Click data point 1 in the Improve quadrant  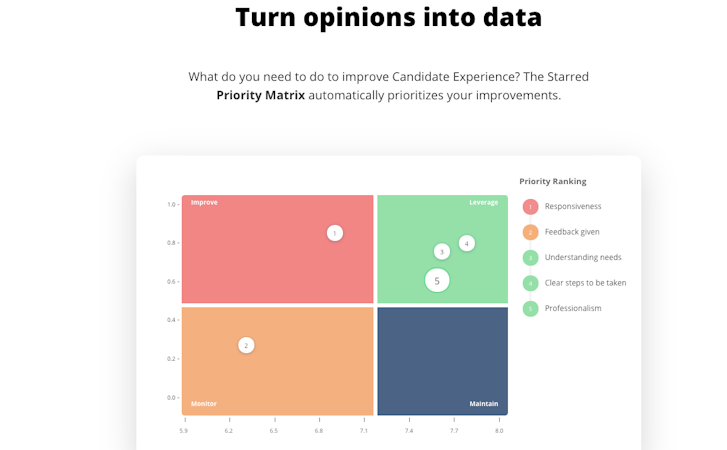(x=335, y=233)
